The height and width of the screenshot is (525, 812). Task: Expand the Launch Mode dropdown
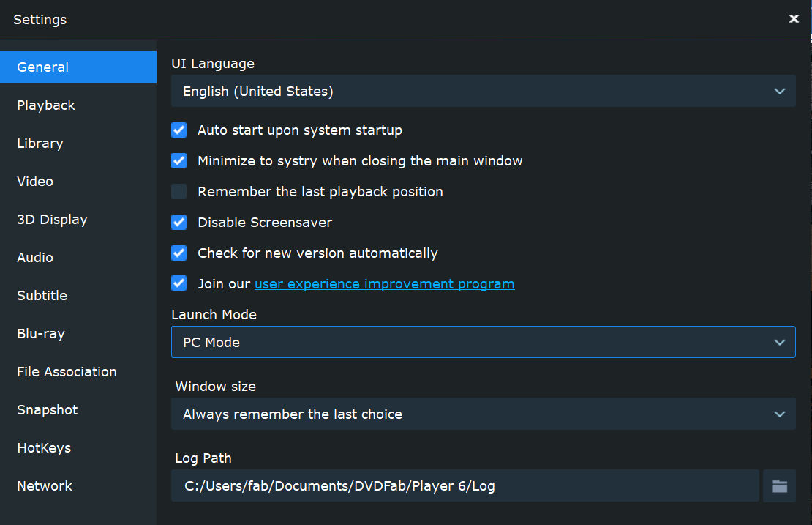pyautogui.click(x=483, y=342)
